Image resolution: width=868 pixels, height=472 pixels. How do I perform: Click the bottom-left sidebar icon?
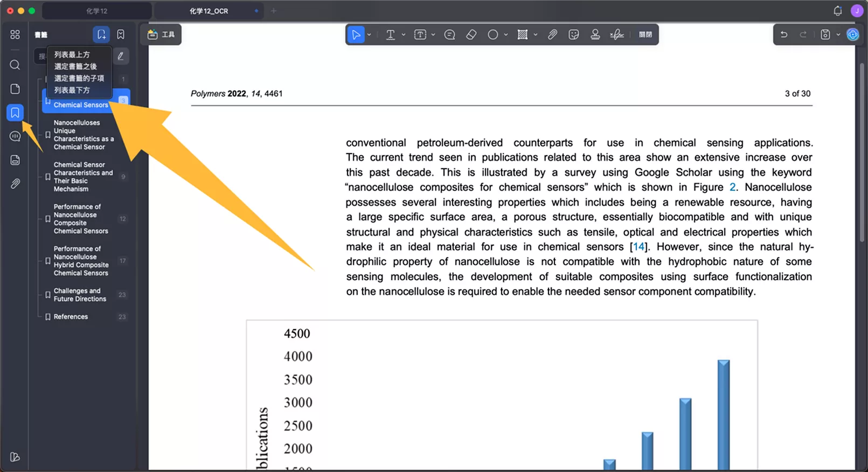click(15, 457)
